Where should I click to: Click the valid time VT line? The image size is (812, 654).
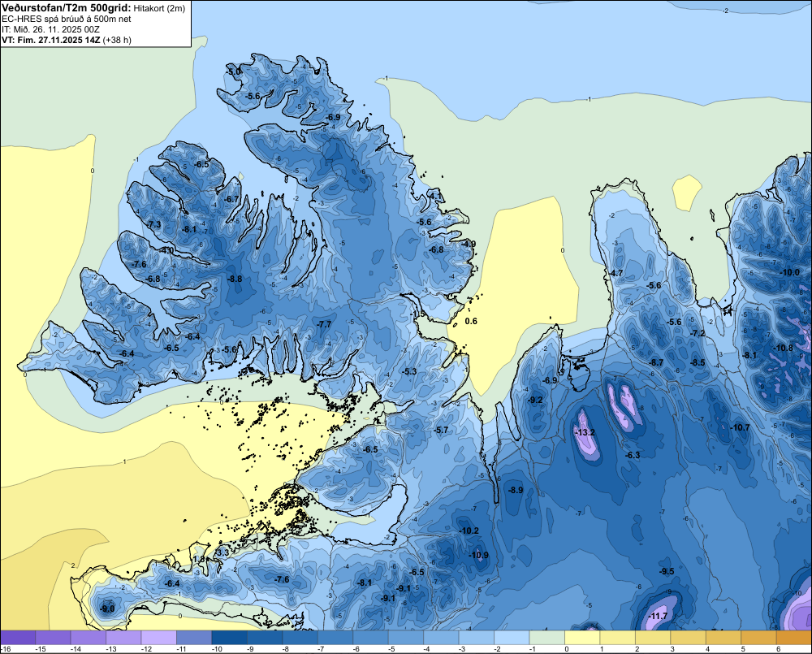67,40
